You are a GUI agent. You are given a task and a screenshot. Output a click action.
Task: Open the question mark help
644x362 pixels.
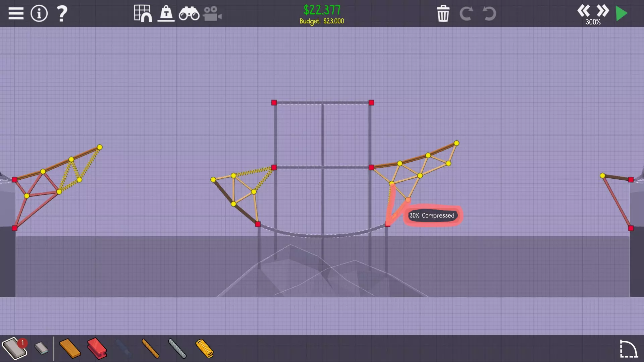[62, 14]
